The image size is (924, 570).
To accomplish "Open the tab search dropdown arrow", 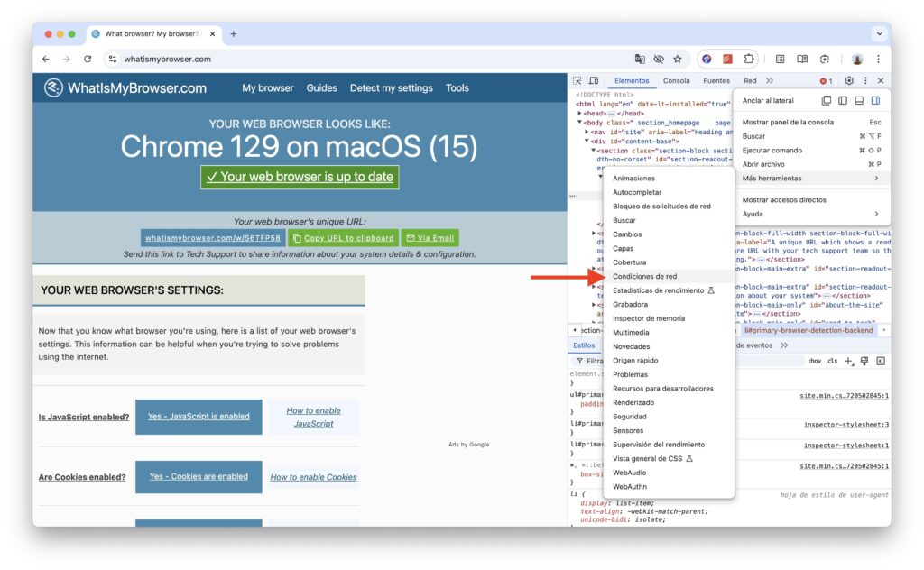I will click(x=879, y=34).
